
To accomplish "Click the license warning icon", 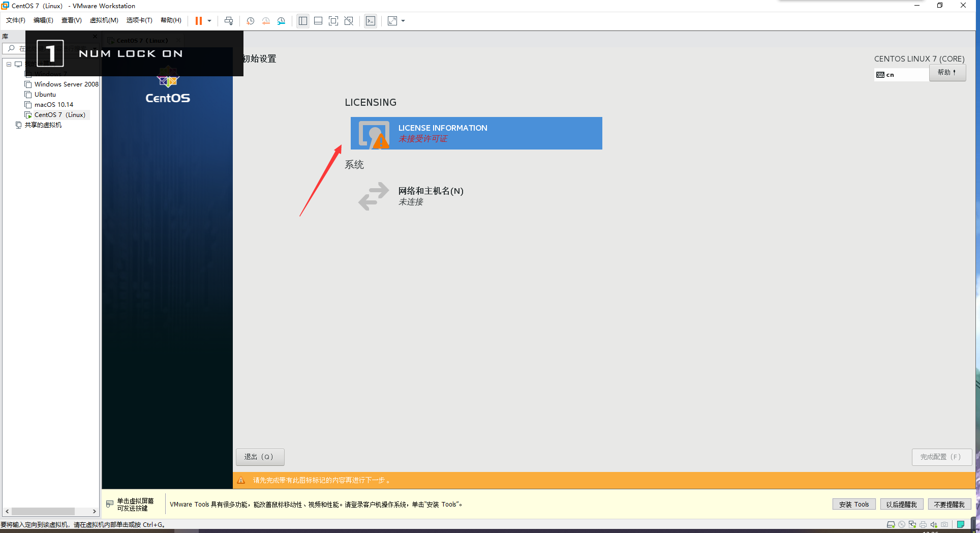I will coord(381,141).
